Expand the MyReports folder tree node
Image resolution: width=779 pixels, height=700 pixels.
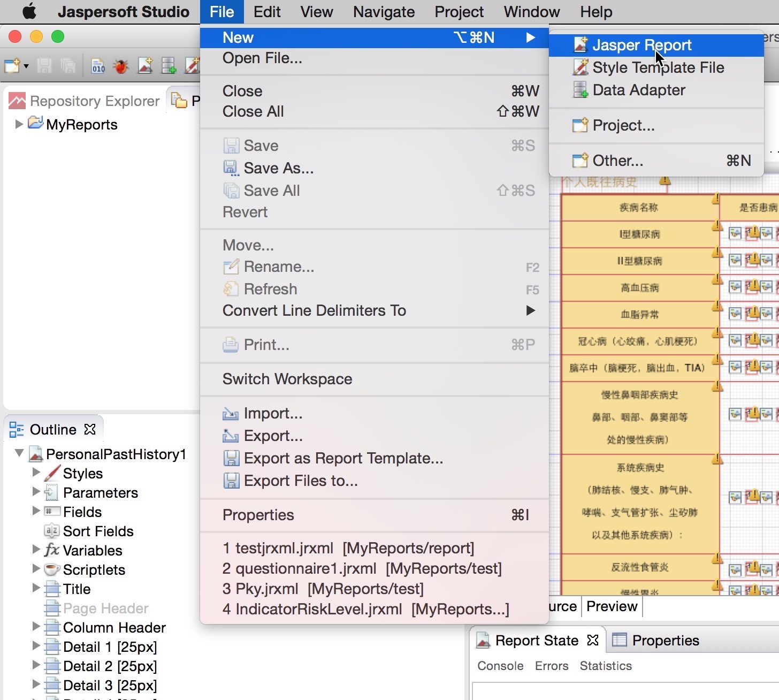coord(19,124)
